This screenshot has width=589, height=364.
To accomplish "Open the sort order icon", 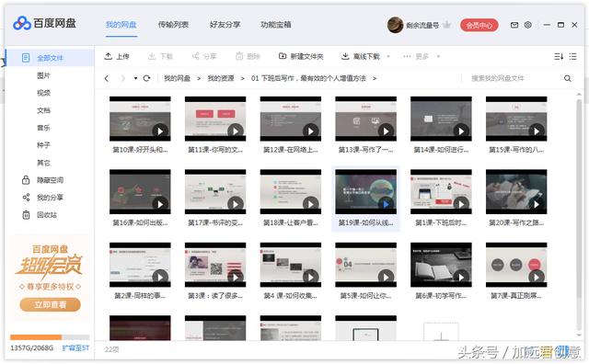I will click(559, 56).
